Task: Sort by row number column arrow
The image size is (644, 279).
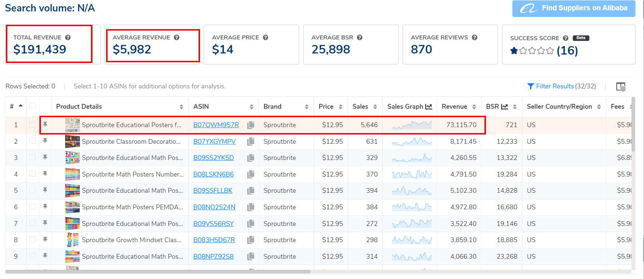Action: point(21,106)
